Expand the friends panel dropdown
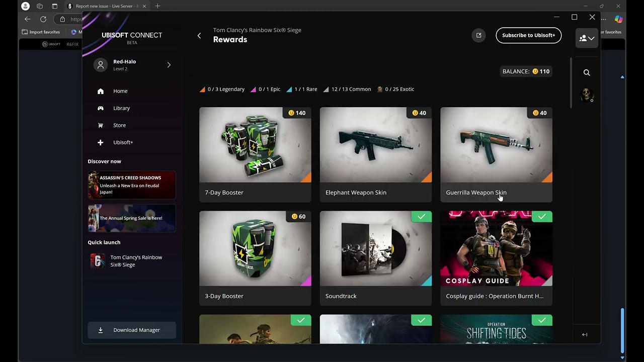 (587, 38)
